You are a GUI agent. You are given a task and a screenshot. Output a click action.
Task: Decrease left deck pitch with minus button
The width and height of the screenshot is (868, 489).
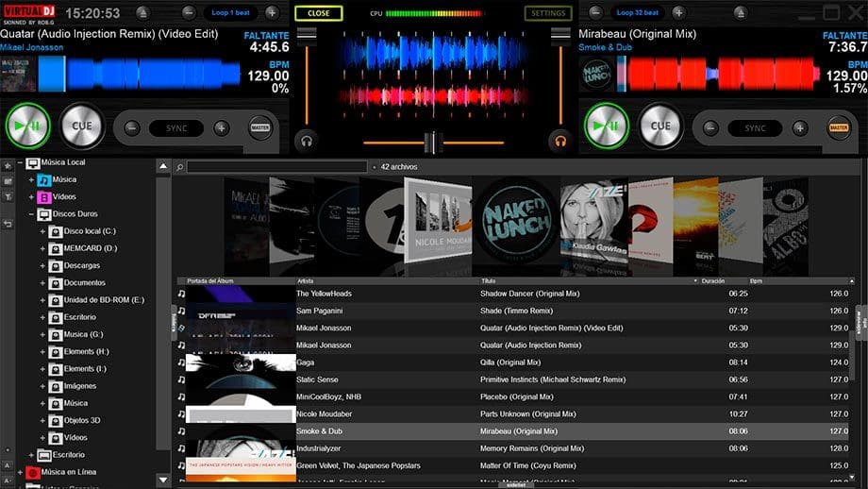tap(132, 128)
